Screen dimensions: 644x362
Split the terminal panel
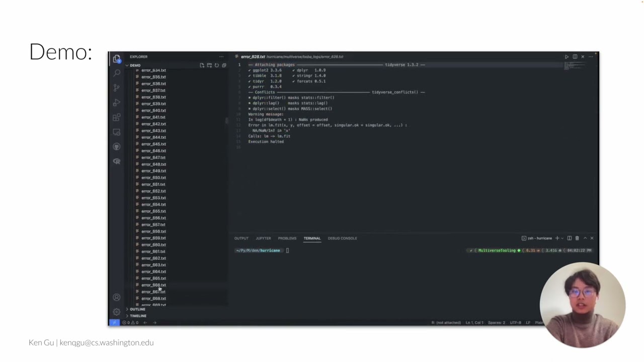coord(570,238)
